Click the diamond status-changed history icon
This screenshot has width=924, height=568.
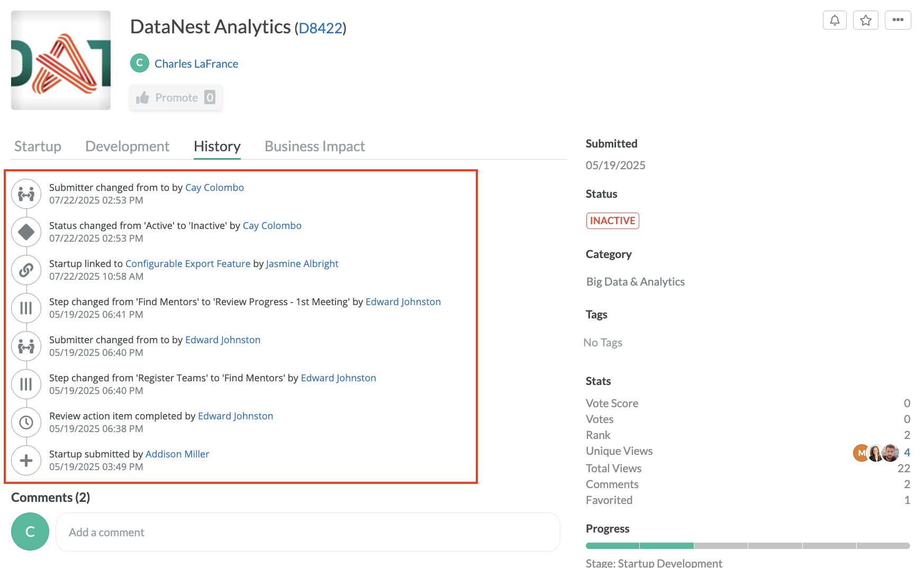tap(26, 232)
